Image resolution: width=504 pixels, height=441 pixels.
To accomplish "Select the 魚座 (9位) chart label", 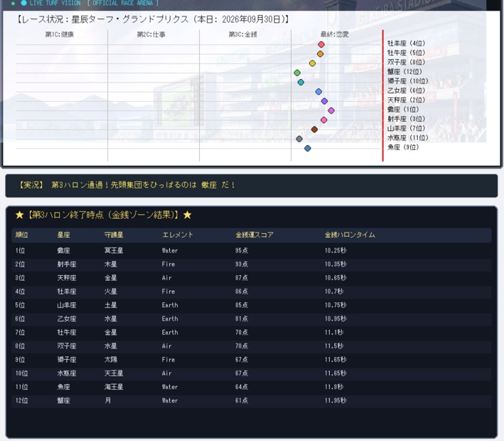I will click(403, 147).
